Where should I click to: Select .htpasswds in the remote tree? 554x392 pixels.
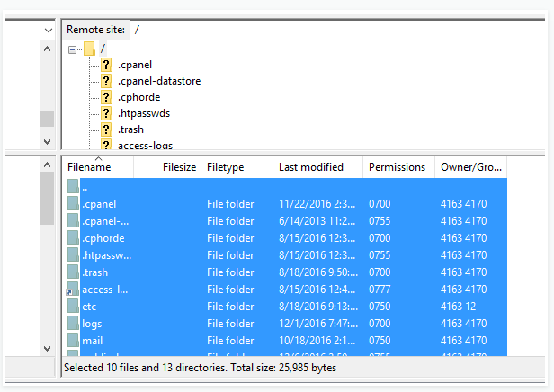(x=144, y=113)
